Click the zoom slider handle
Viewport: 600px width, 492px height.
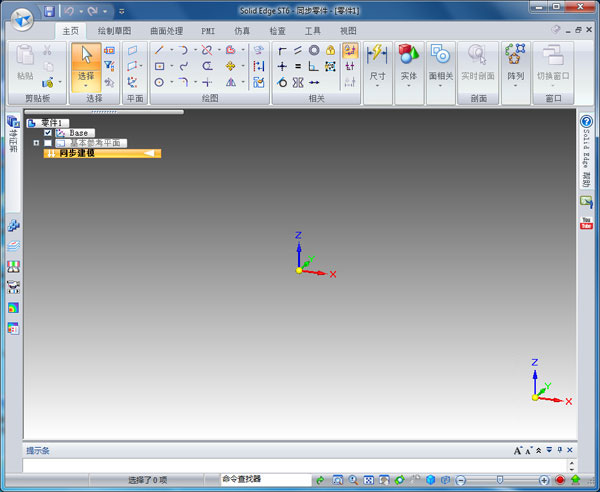[x=499, y=480]
